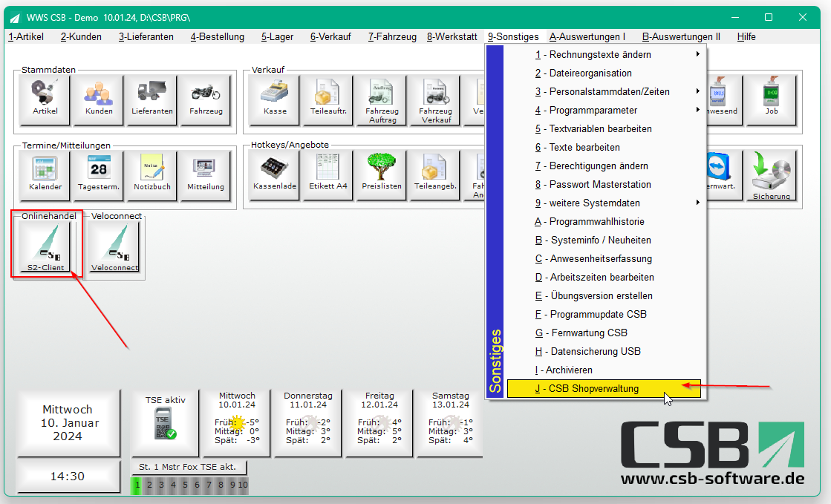Open Samstag 13.01.24 weather tile

pos(450,423)
